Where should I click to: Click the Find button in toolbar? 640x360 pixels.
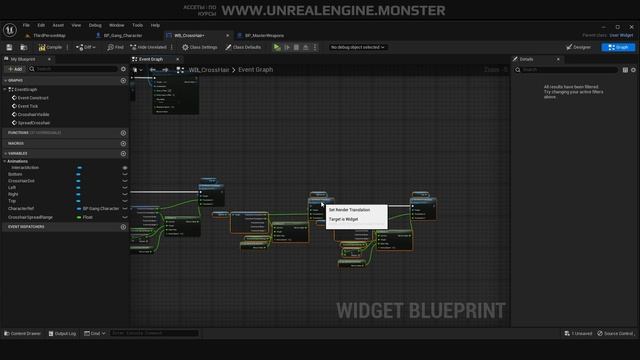pos(115,47)
